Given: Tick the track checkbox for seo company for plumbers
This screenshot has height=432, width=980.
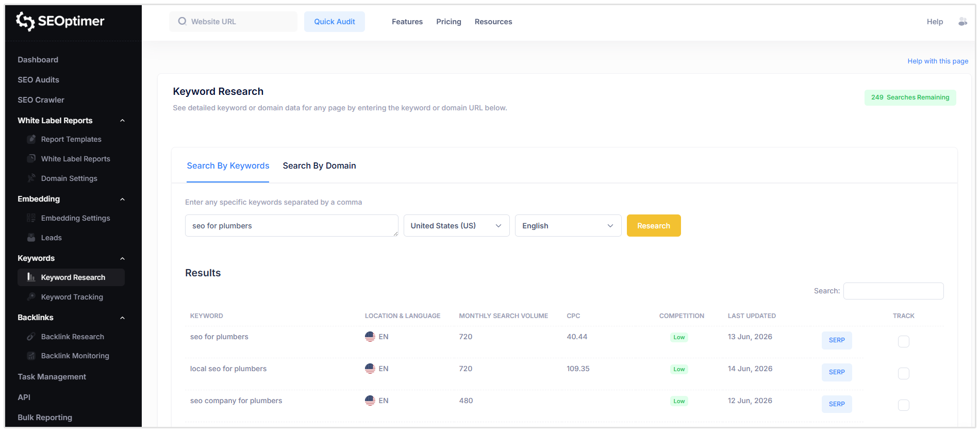Looking at the screenshot, I should (x=903, y=405).
